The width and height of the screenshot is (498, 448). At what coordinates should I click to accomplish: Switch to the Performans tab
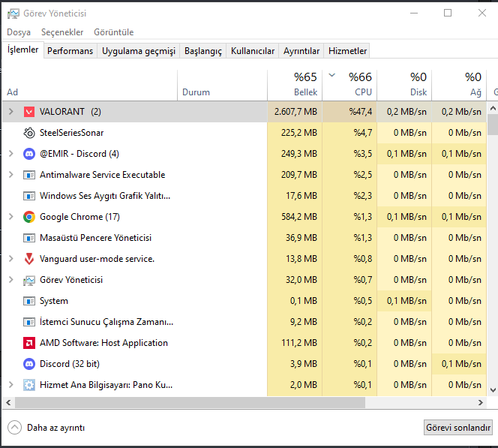coord(70,51)
